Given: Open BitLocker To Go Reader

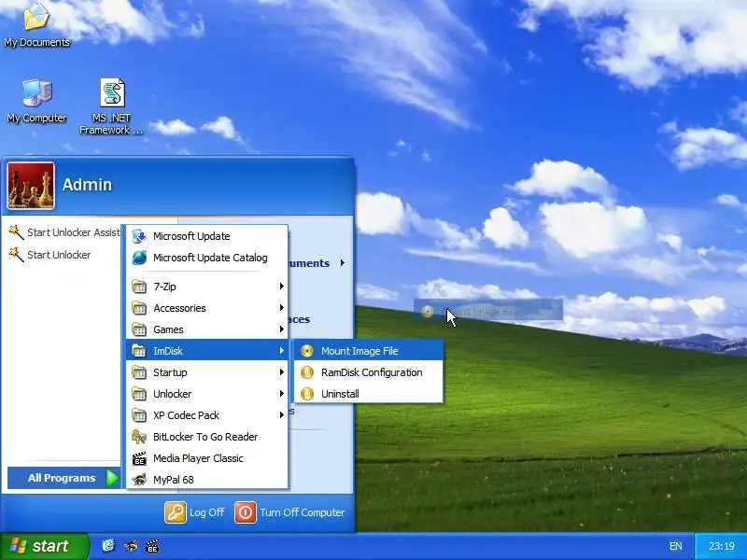Looking at the screenshot, I should [x=206, y=437].
